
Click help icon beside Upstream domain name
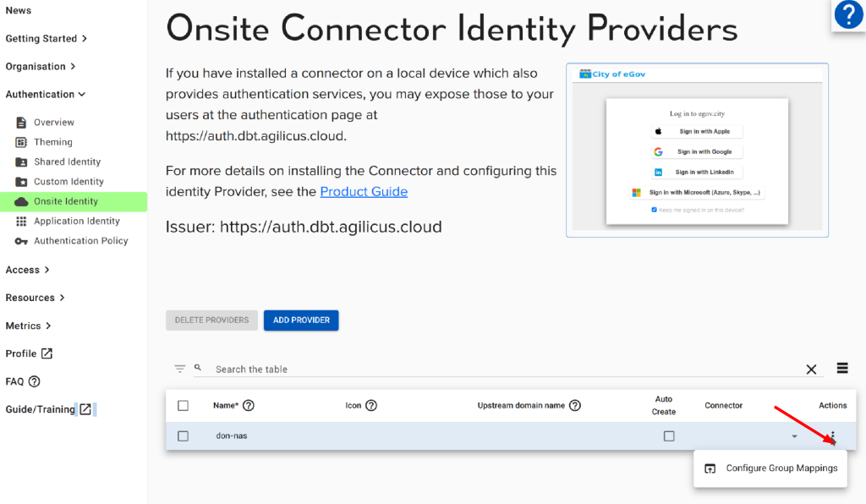point(575,406)
